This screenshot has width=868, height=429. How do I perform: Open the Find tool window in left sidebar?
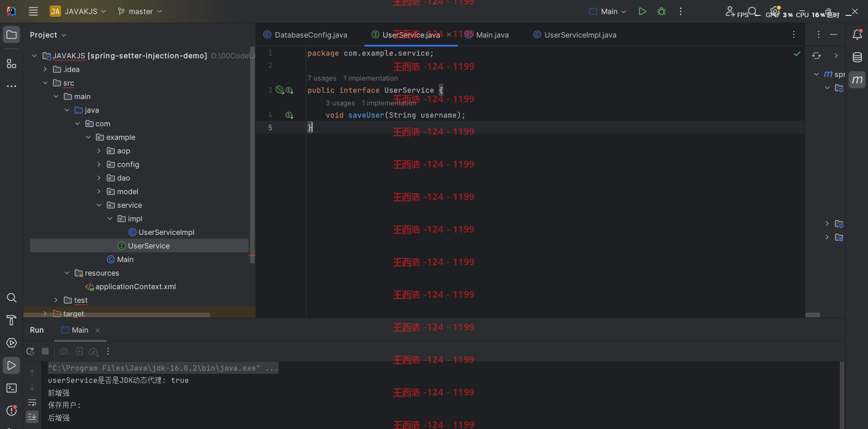12,298
